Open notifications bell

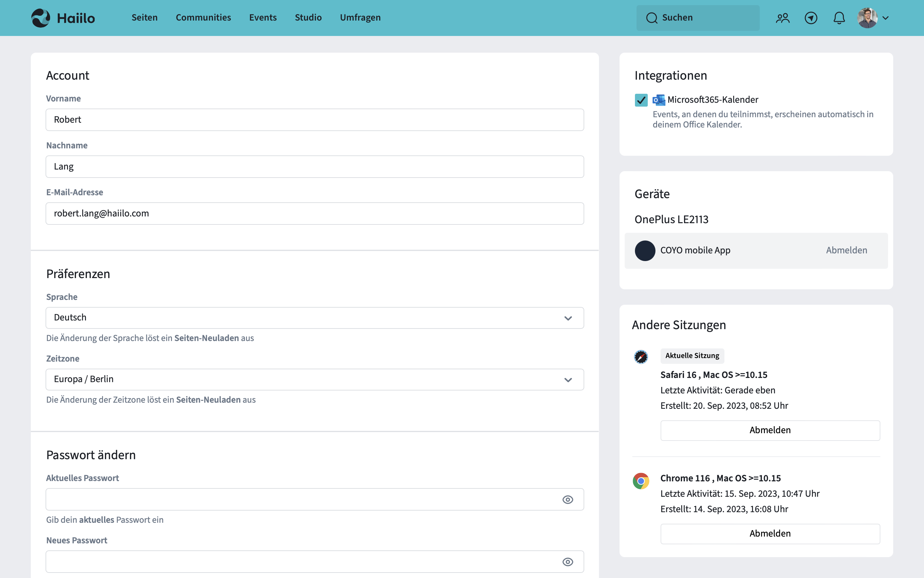click(839, 18)
